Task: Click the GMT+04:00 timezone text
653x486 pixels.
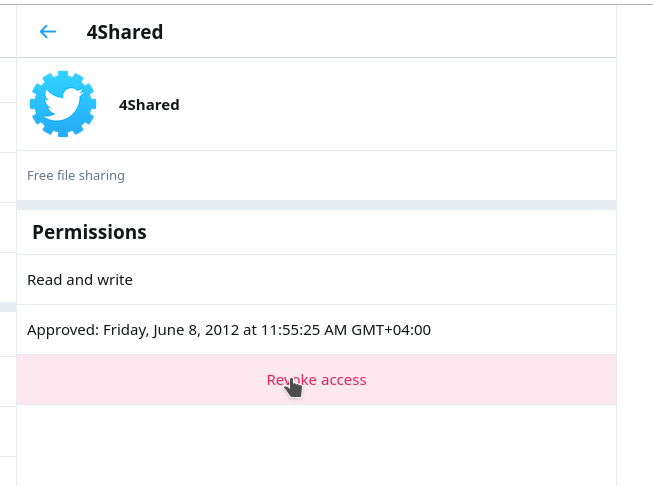Action: pyautogui.click(x=391, y=330)
